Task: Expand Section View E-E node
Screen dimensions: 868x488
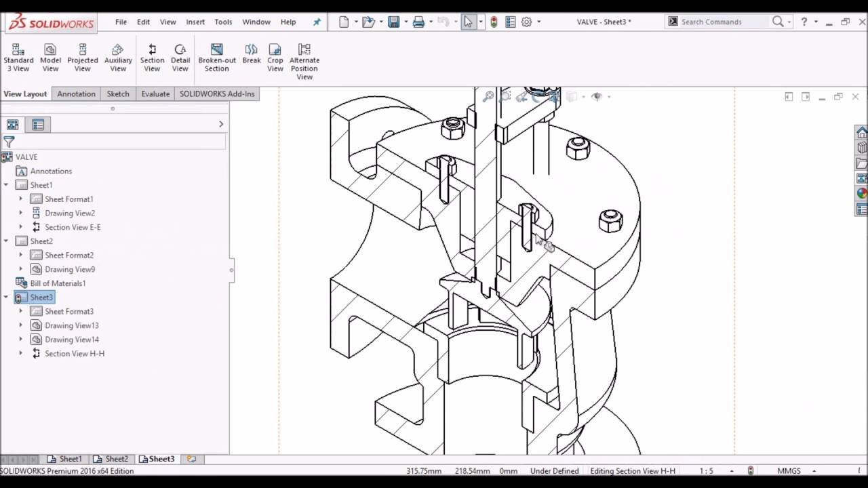Action: 20,227
